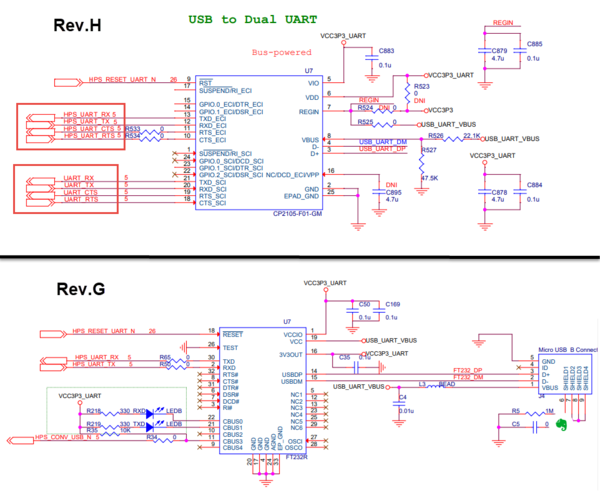600x491 pixels.
Task: Click resistor label "R218"
Action: (x=93, y=411)
